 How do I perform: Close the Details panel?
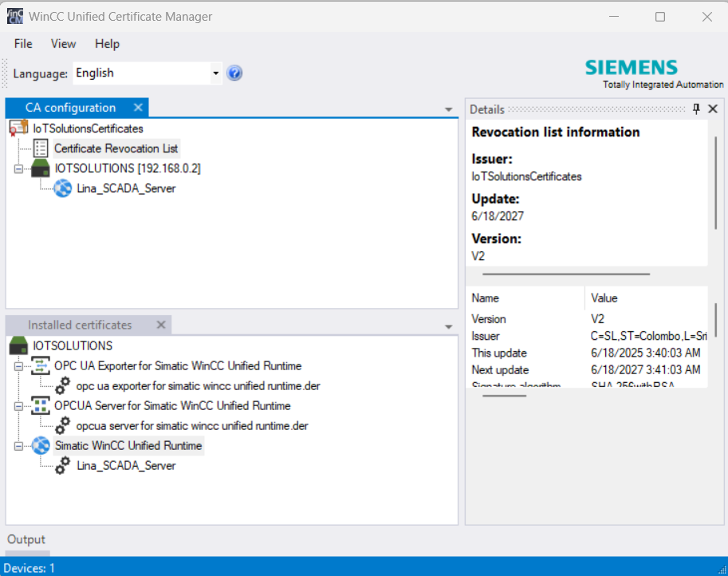click(713, 109)
